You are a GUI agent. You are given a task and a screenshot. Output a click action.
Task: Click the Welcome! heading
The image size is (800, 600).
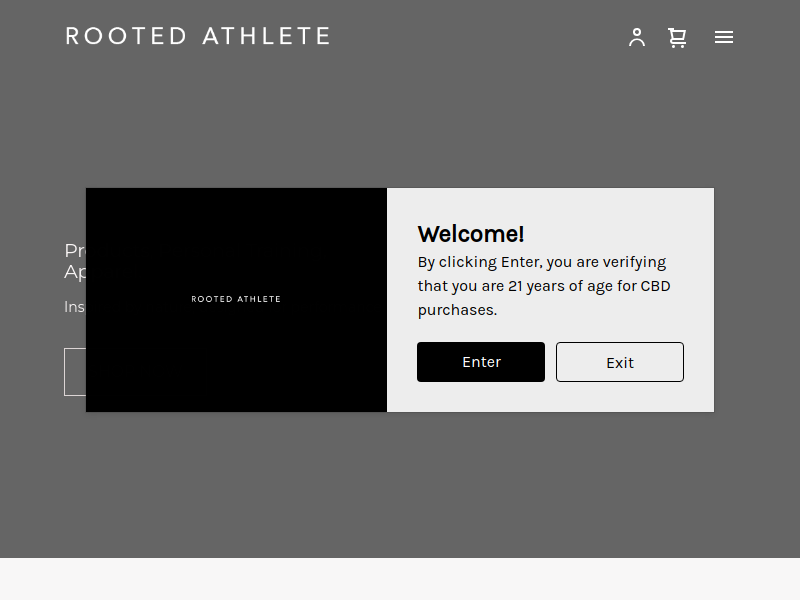click(470, 234)
